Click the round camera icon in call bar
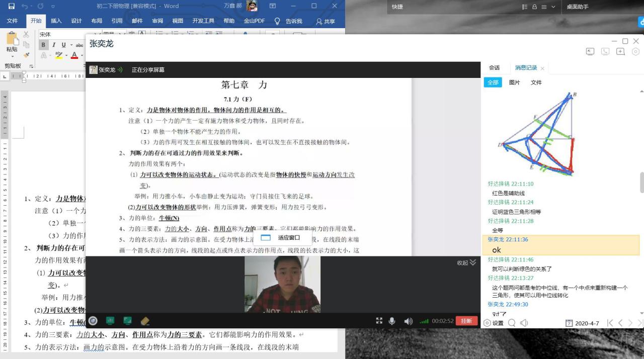644x359 pixels. [x=93, y=321]
